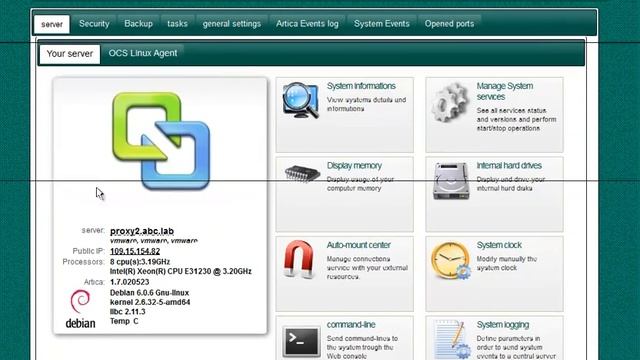
Task: Open the Backup tab
Action: (138, 24)
